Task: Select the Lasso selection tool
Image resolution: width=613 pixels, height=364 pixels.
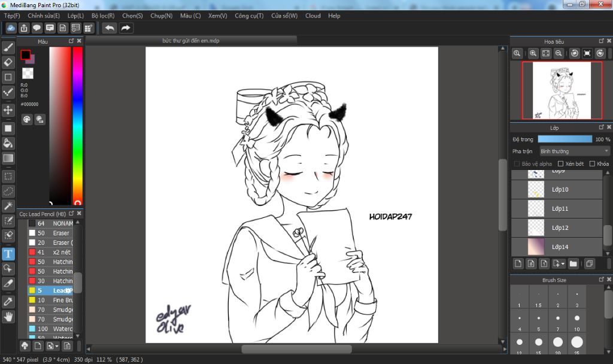Action: [8, 191]
